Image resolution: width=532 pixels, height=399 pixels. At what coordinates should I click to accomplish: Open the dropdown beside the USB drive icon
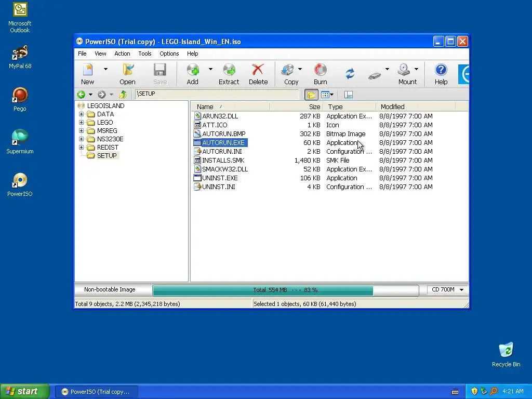tap(387, 69)
